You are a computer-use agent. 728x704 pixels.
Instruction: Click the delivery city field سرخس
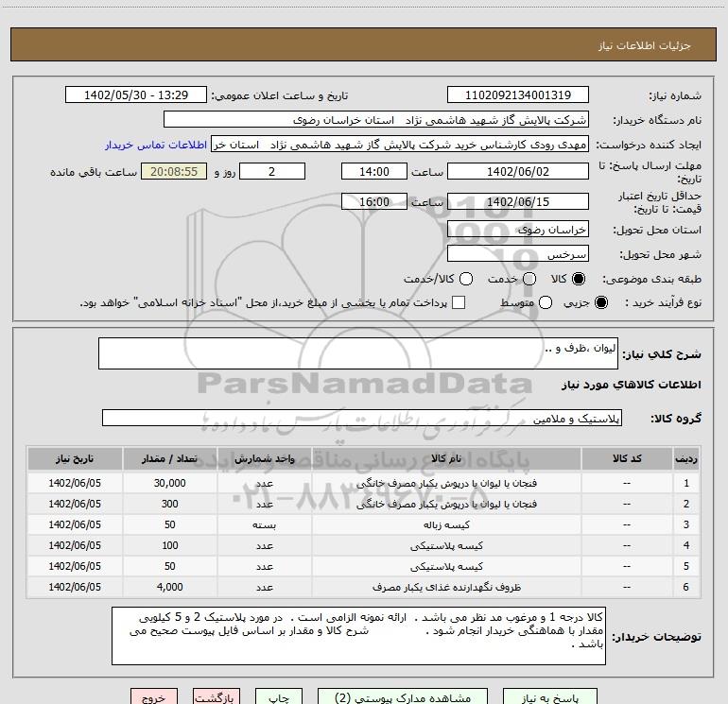click(518, 253)
